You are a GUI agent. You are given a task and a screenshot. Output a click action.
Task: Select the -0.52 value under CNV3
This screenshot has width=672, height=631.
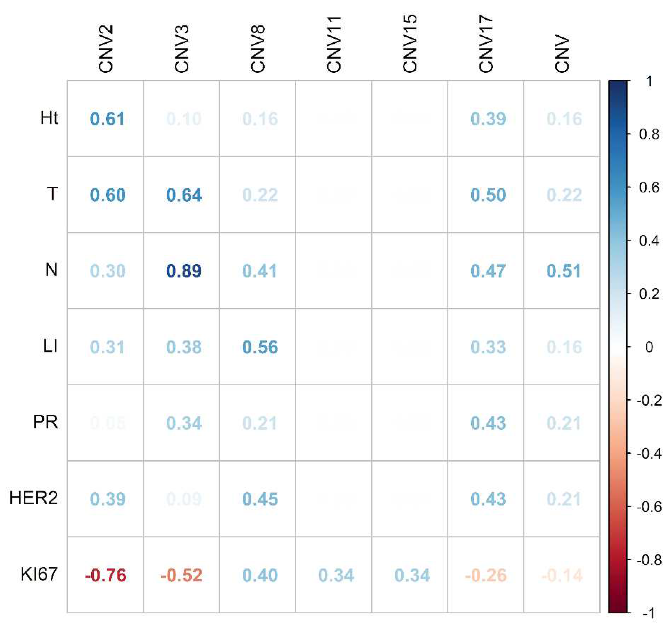[x=182, y=575]
